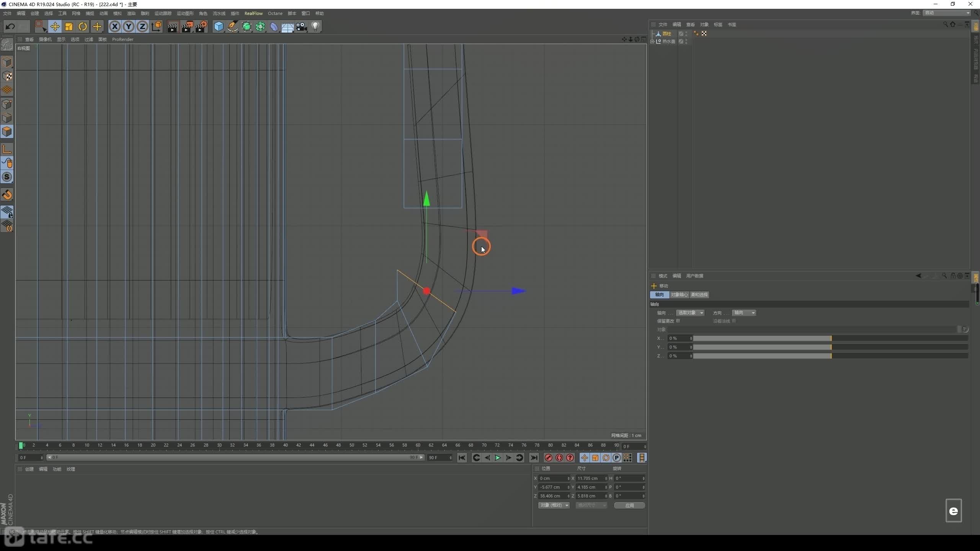Open 轴向 选取对象 dropdown
This screenshot has height=551, width=980.
pyautogui.click(x=690, y=313)
